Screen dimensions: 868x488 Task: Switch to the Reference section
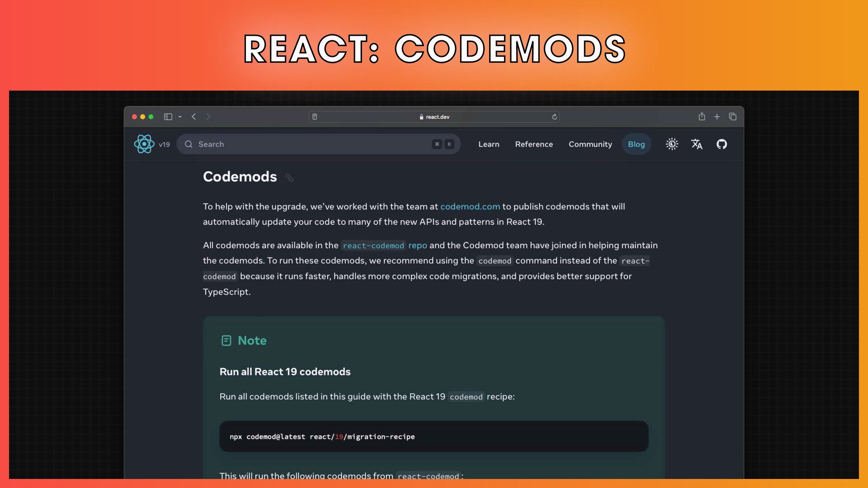pos(534,144)
